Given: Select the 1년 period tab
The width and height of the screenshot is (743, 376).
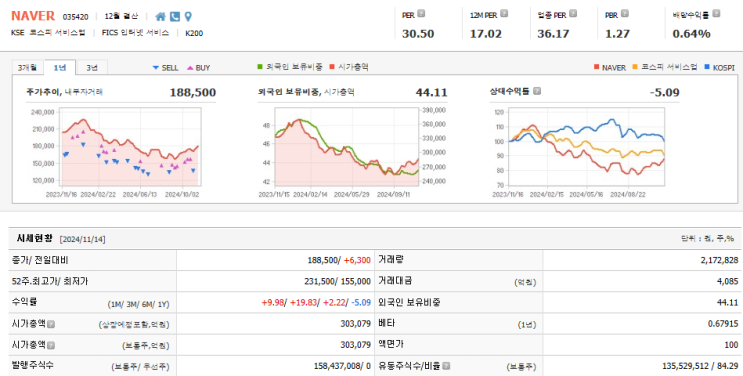Looking at the screenshot, I should [x=60, y=67].
